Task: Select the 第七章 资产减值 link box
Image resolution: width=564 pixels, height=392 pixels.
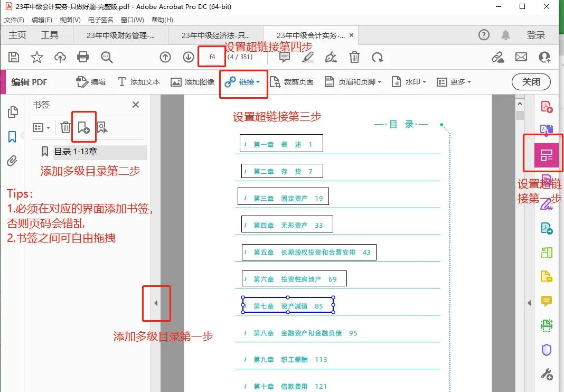Action: pyautogui.click(x=288, y=305)
